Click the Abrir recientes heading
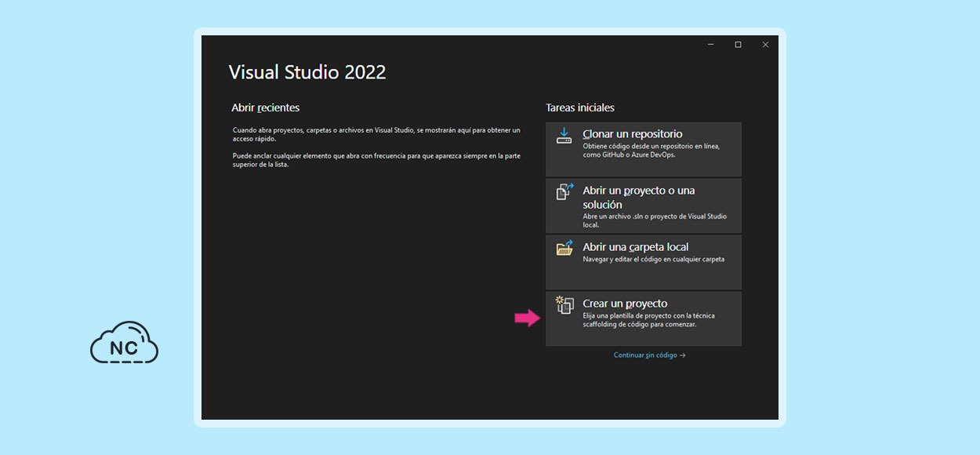 [266, 107]
